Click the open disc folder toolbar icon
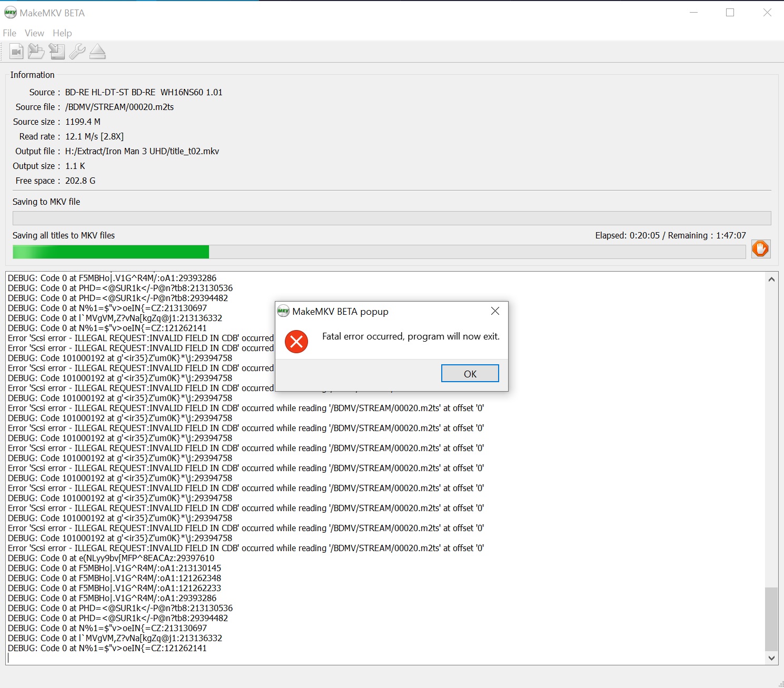The image size is (784, 688). [x=36, y=52]
